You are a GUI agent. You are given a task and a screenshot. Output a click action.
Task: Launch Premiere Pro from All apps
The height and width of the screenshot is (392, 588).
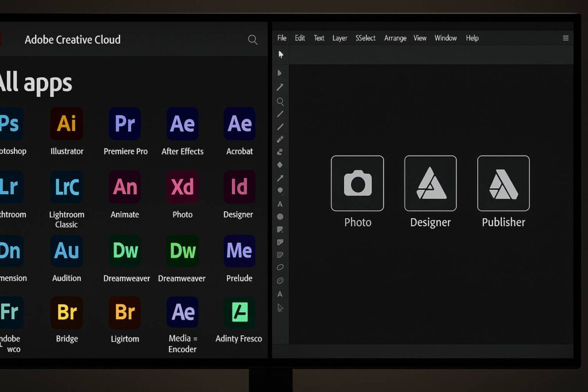coord(125,123)
